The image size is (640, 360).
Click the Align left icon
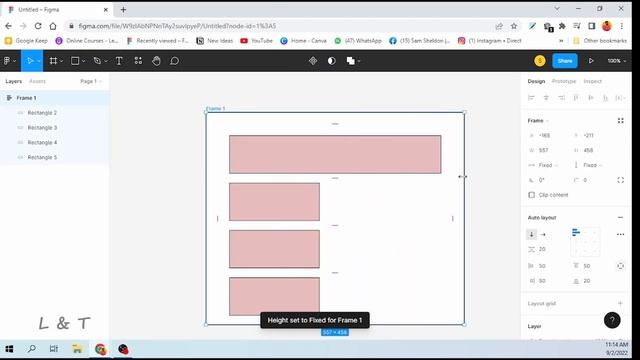coord(531,98)
